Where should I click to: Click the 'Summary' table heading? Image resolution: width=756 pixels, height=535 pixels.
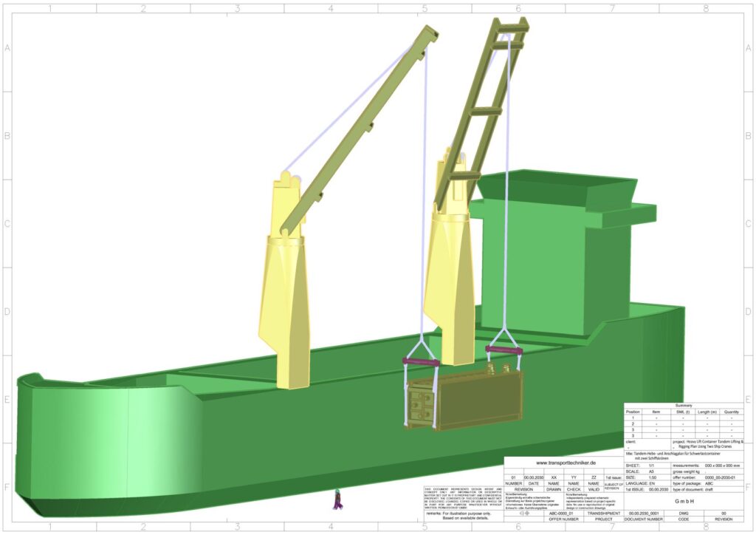click(x=684, y=406)
